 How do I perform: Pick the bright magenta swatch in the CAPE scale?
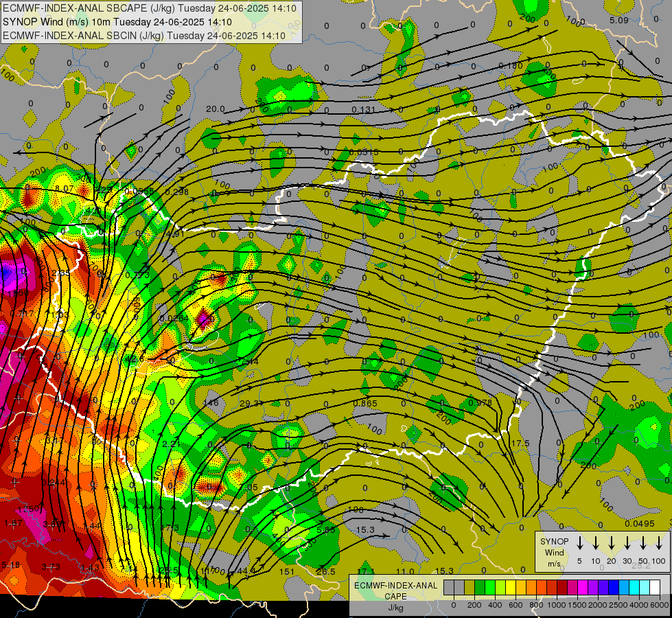point(583,587)
